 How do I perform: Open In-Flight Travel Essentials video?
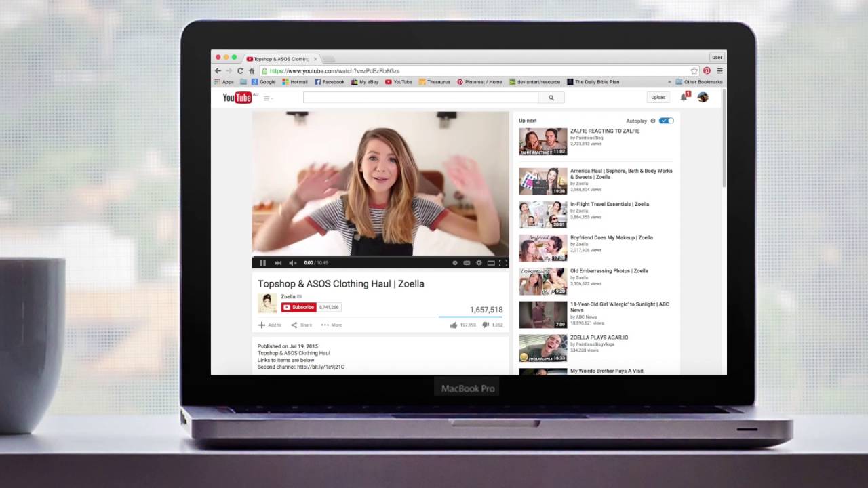610,204
